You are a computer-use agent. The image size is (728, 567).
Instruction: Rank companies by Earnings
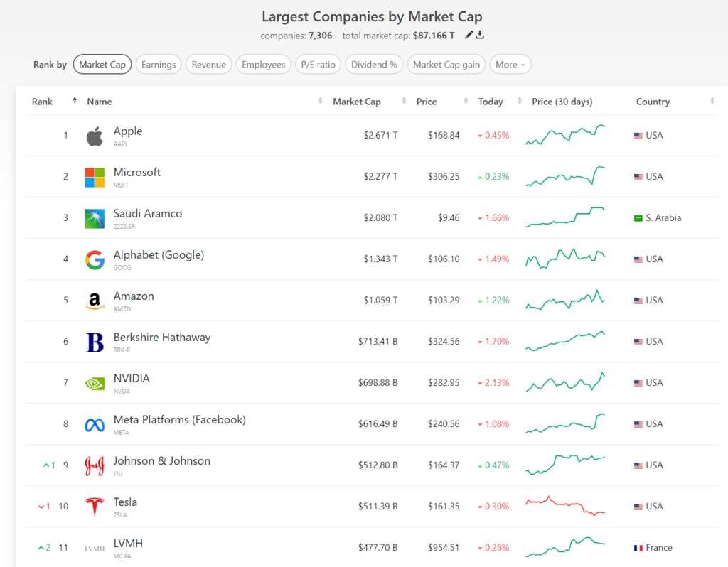pyautogui.click(x=159, y=65)
